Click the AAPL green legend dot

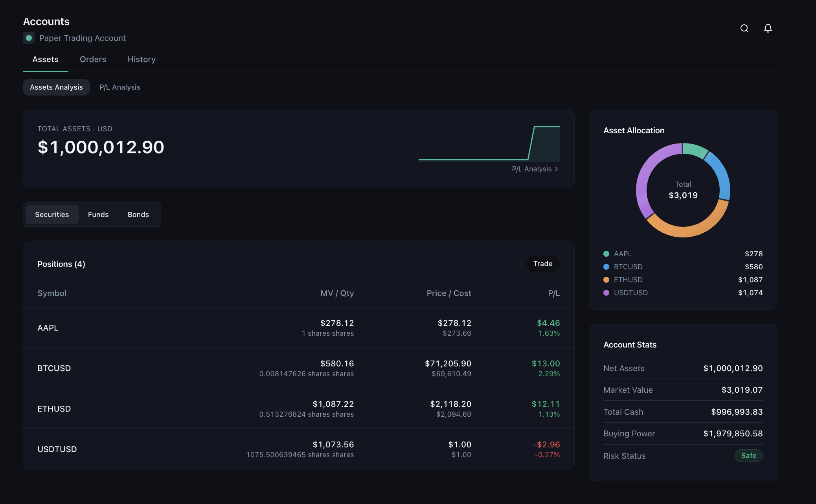[606, 254]
